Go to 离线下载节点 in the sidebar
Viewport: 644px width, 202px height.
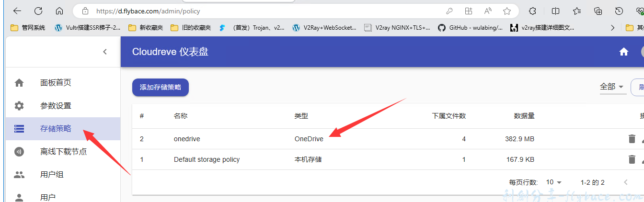[x=63, y=152]
